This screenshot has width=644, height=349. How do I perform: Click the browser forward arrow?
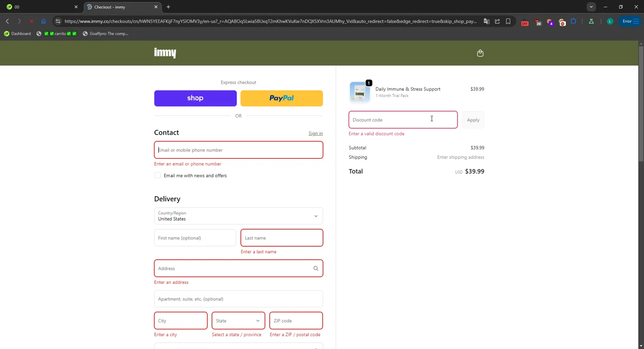(x=19, y=21)
